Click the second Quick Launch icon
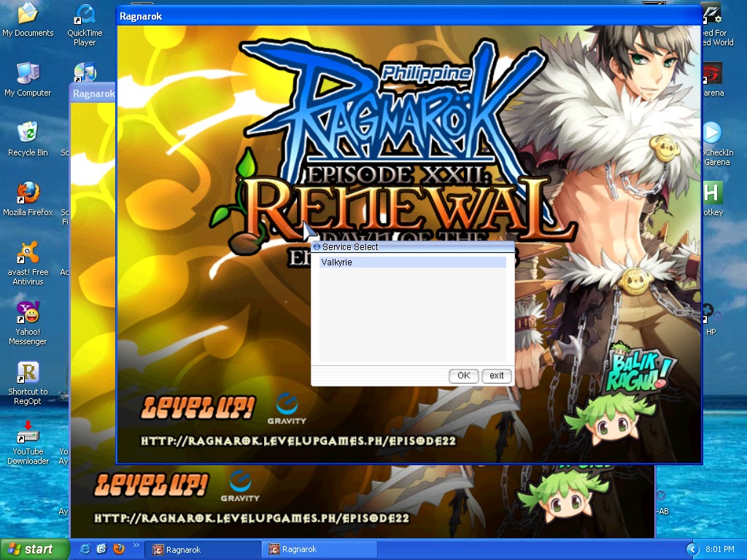The width and height of the screenshot is (747, 560). 101,549
